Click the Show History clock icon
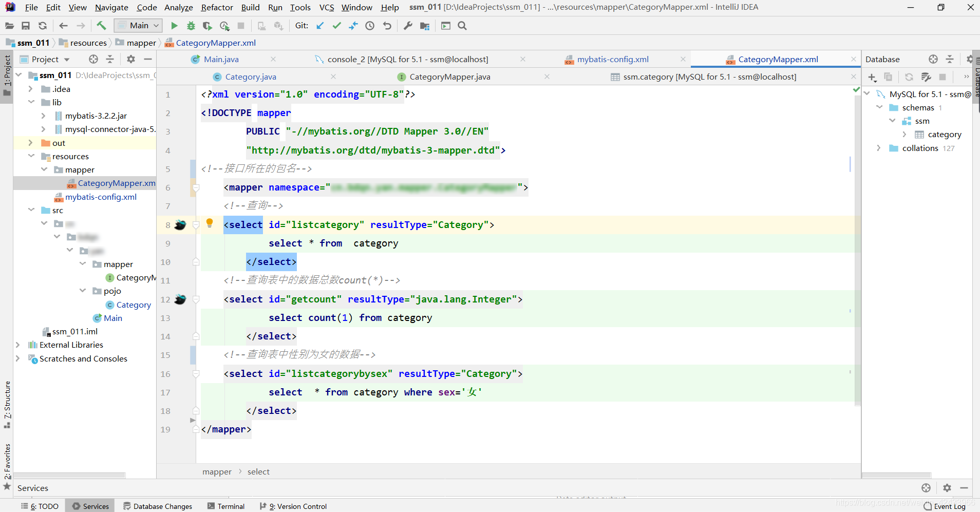 click(x=370, y=26)
